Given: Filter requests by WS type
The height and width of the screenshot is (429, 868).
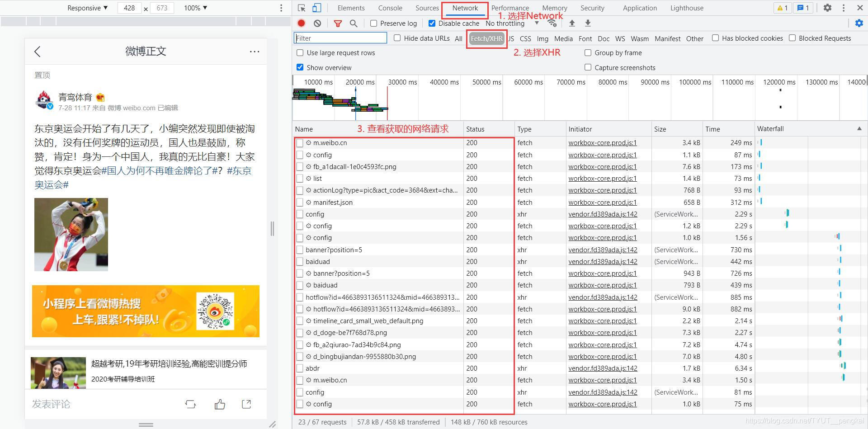Looking at the screenshot, I should [620, 38].
